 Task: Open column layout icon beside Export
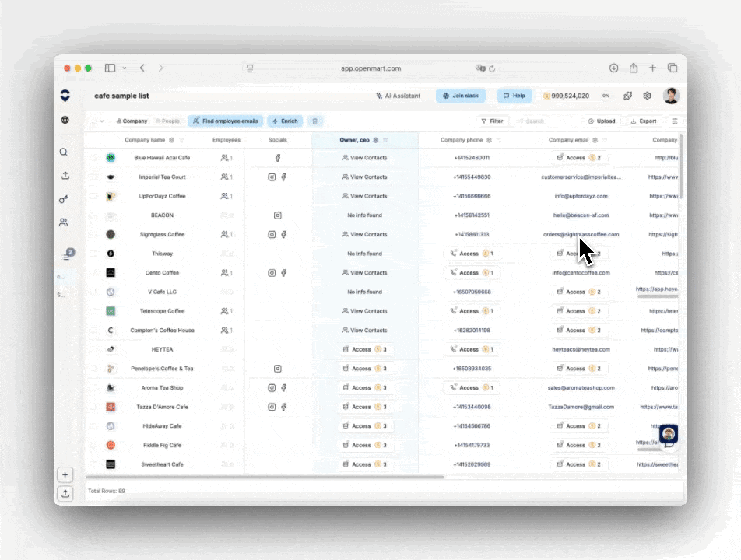point(674,121)
